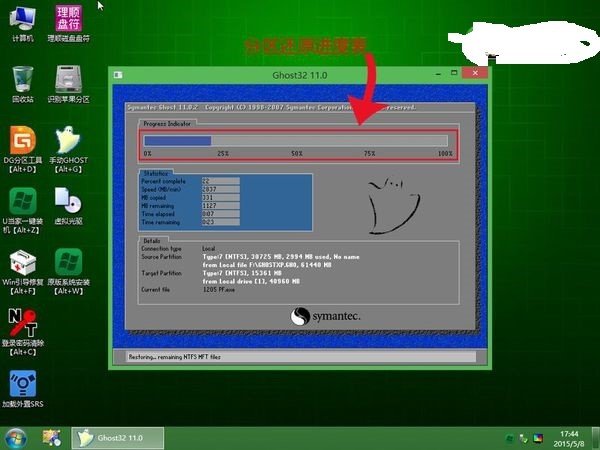Open the 理顺磁盘盘符 shortcut
Viewport: 600px width, 450px height.
68,19
